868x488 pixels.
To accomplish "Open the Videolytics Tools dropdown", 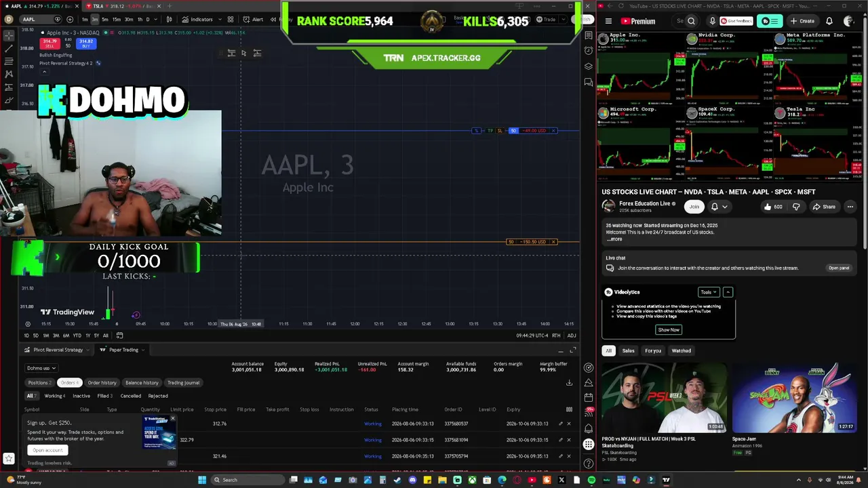I will point(708,292).
